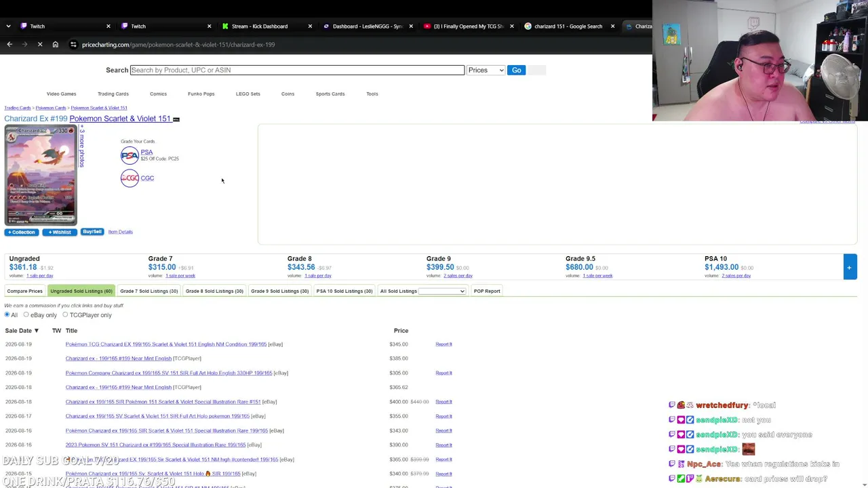This screenshot has height=488, width=868.
Task: Select the All listings radio button
Action: click(7, 315)
